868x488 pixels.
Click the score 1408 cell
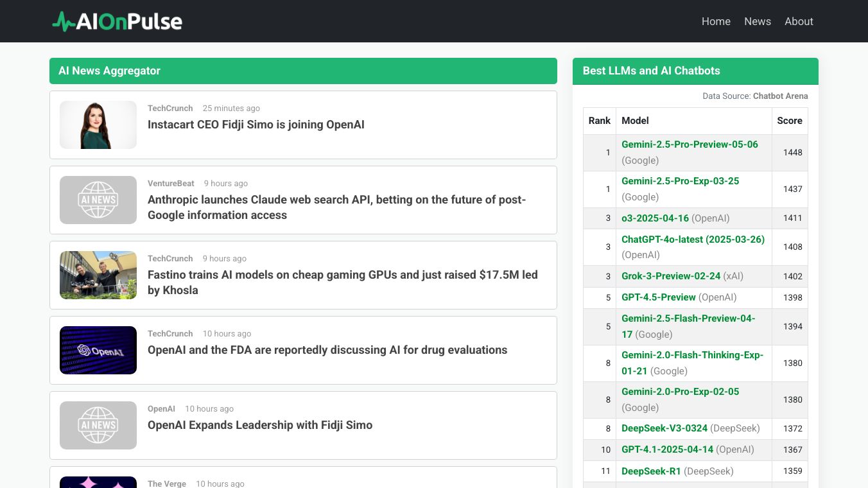tap(790, 247)
